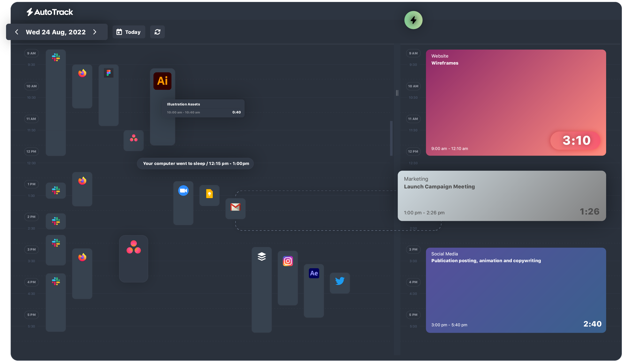The image size is (625, 364).
Task: Open Instagram icon
Action: coord(288,260)
